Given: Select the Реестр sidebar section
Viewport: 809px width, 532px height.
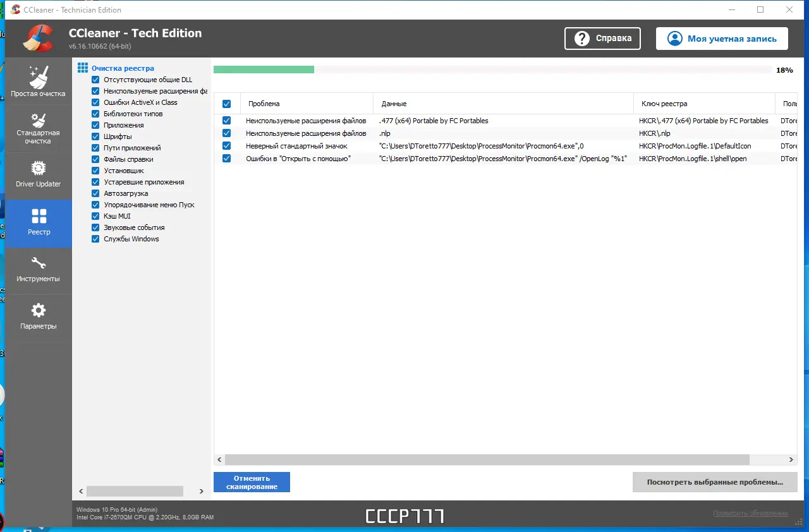Looking at the screenshot, I should click(38, 223).
